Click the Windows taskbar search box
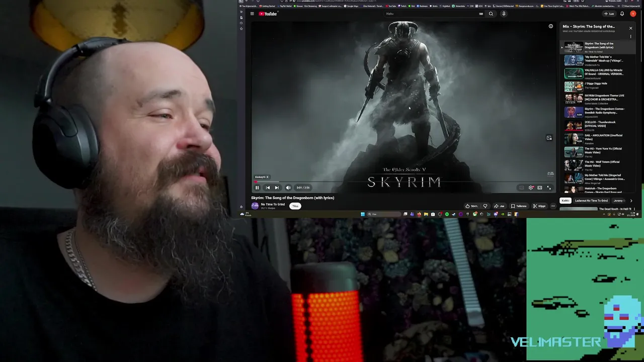 [384, 214]
